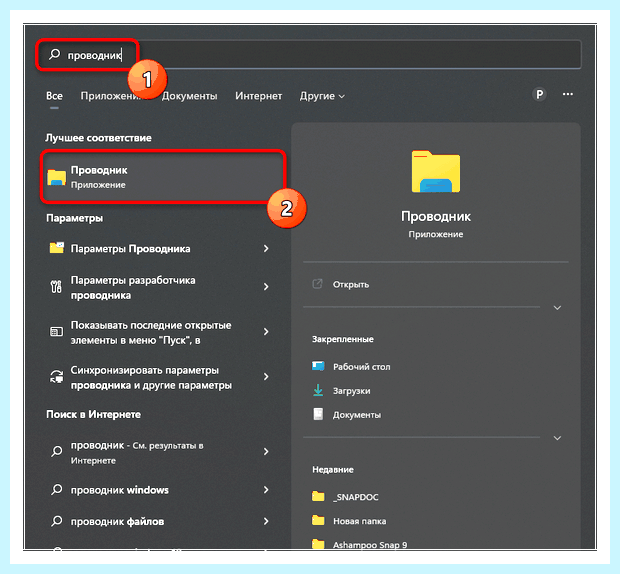The height and width of the screenshot is (574, 620).
Task: Click the Проводник folder icon in best match
Action: click(57, 177)
